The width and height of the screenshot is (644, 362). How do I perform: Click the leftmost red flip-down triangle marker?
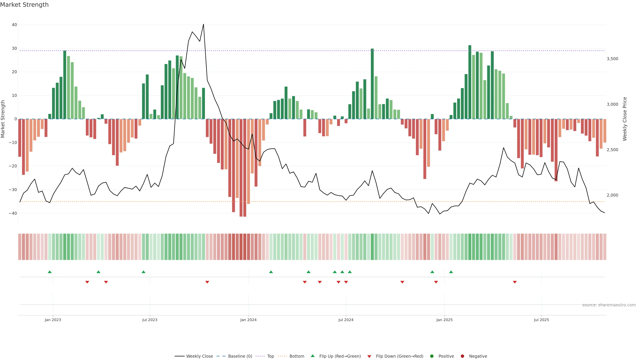click(x=87, y=282)
